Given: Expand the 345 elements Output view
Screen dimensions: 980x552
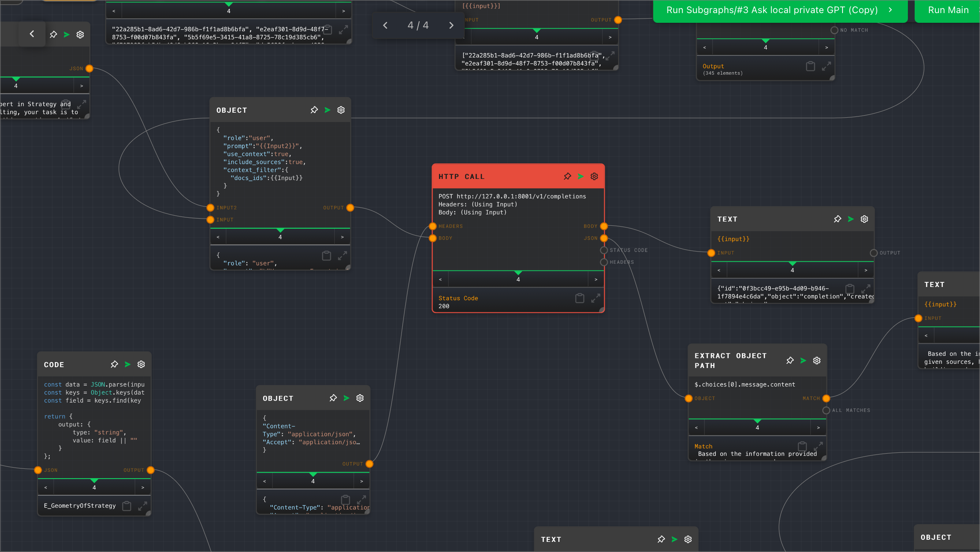Looking at the screenshot, I should pos(827,66).
